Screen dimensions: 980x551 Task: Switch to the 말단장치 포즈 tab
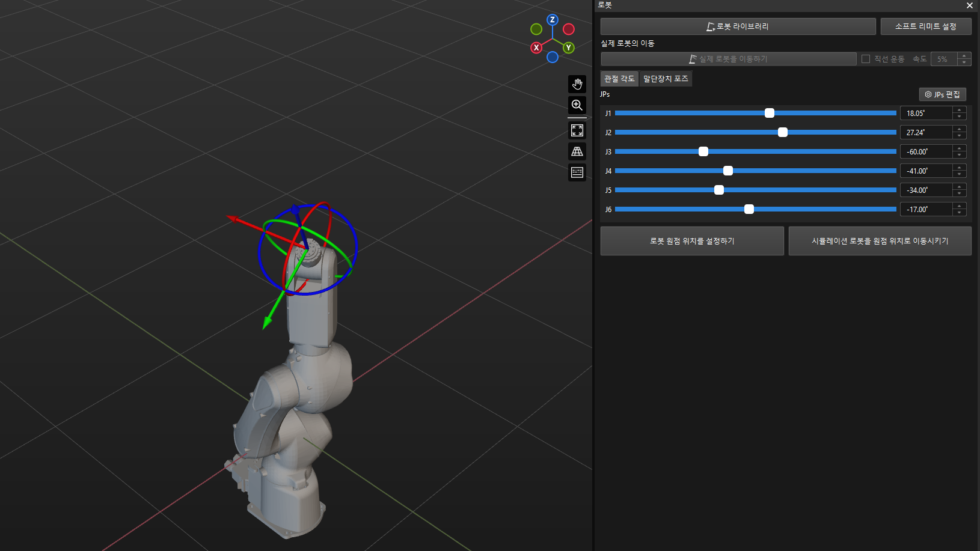tap(666, 79)
